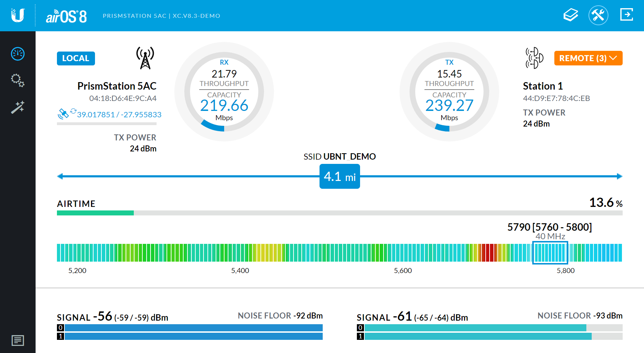
Task: Click the yellow-green area in spectrum
Action: (269, 253)
